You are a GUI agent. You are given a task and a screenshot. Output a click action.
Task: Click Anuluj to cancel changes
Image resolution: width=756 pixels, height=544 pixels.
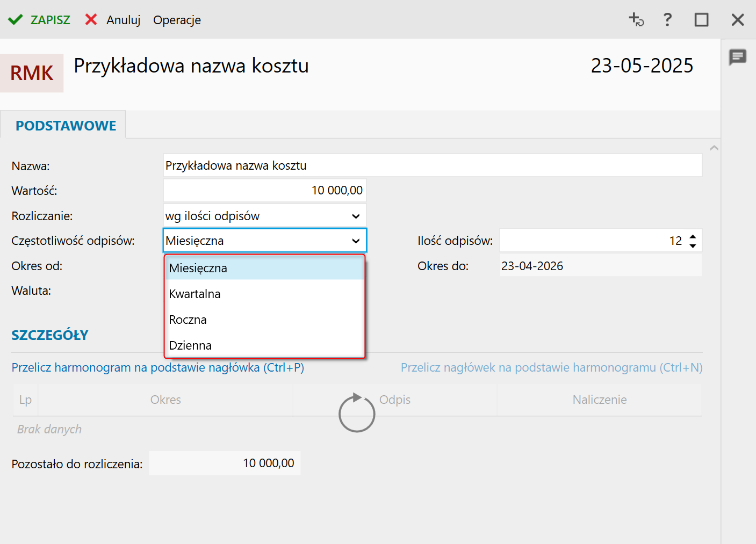pos(123,20)
